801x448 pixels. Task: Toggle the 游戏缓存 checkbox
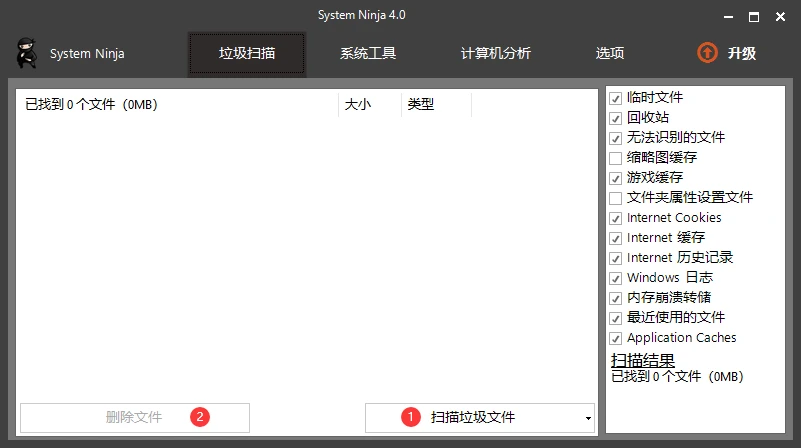[x=616, y=178]
